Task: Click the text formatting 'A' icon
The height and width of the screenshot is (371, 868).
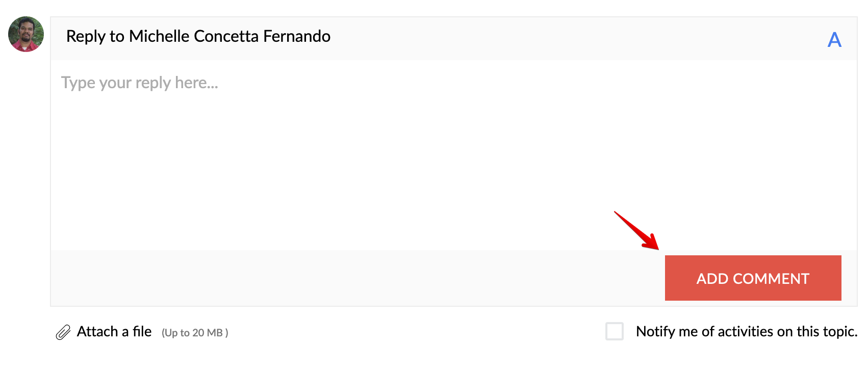Action: [x=834, y=40]
